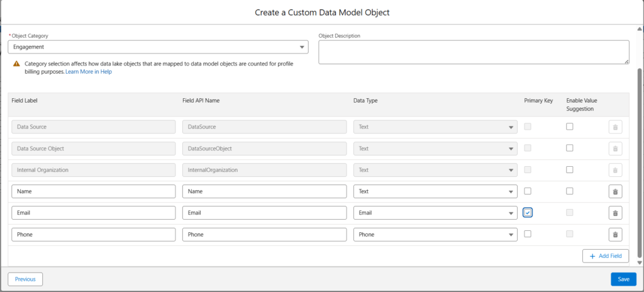Edit the Phone field label input
This screenshot has height=292, width=644.
tap(94, 235)
